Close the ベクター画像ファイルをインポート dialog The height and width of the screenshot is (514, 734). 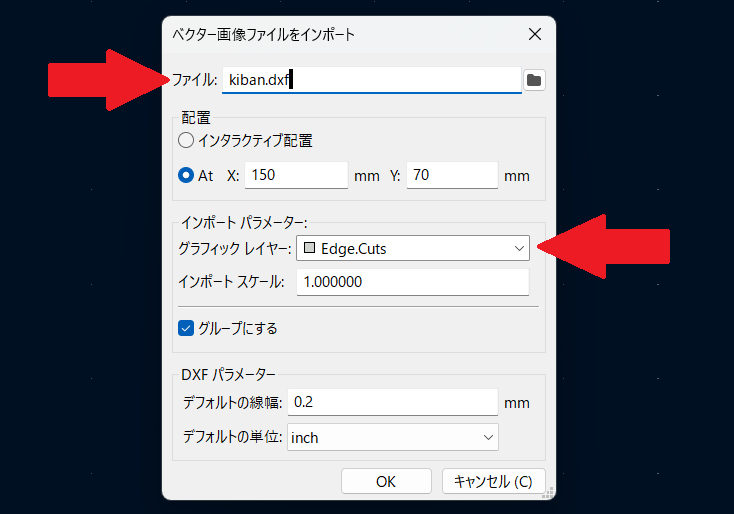pos(535,34)
